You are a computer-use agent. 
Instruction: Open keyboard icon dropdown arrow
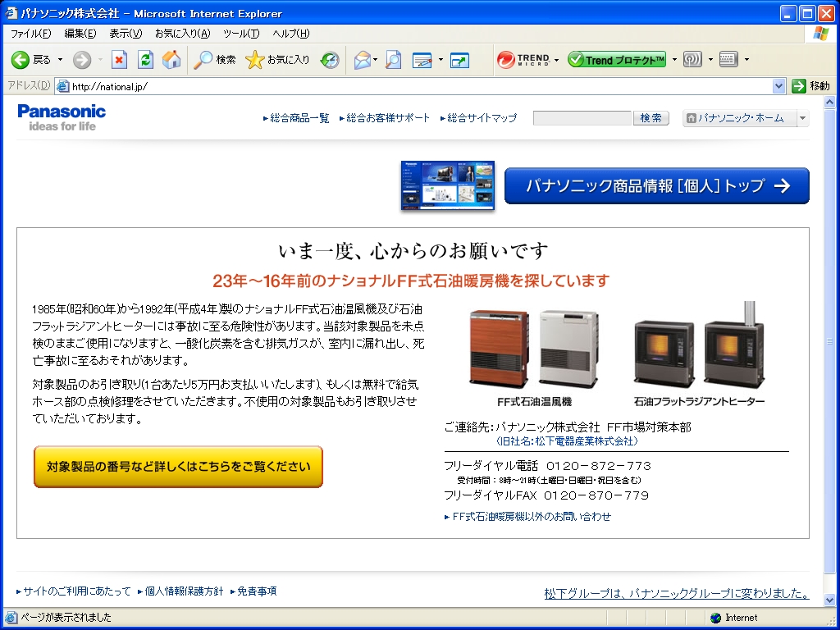pos(746,59)
